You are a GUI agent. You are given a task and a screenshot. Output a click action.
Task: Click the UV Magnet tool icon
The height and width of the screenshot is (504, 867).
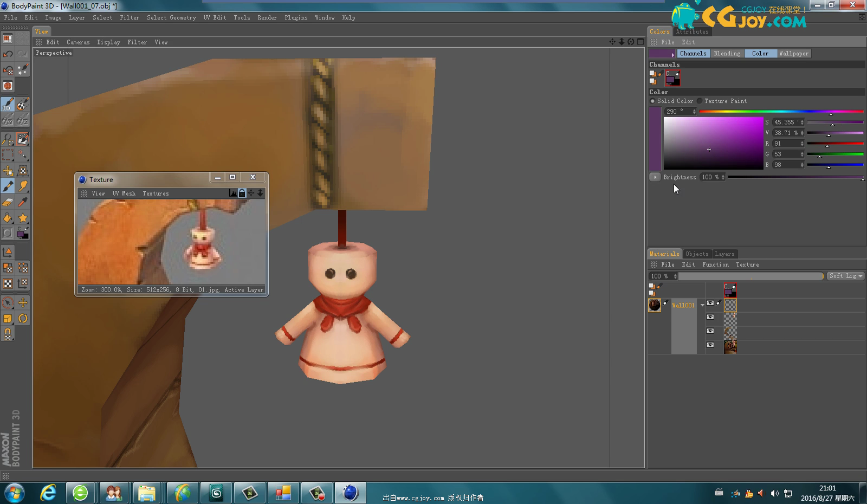pyautogui.click(x=8, y=334)
